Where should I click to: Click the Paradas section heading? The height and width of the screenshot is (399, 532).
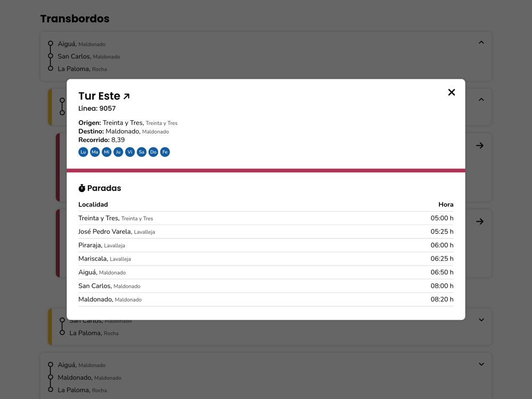(x=104, y=188)
